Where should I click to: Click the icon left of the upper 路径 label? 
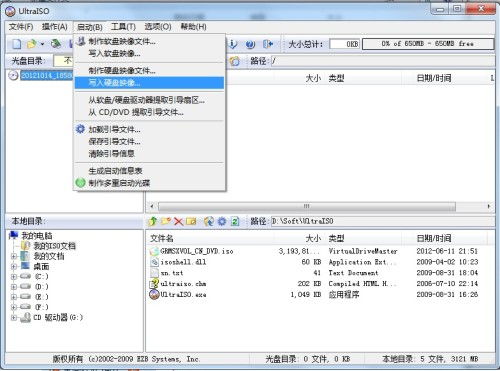235,61
